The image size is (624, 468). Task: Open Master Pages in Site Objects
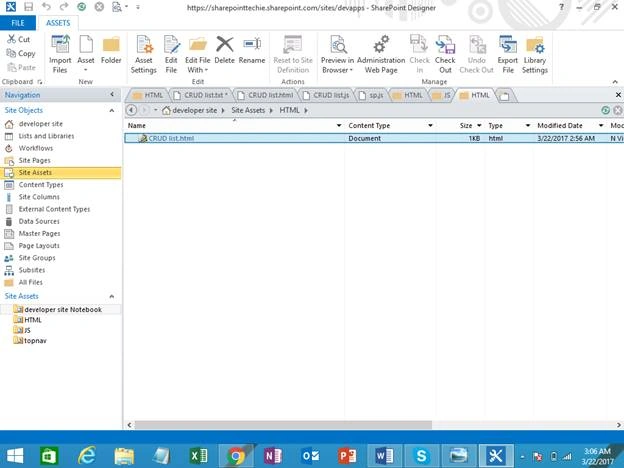pyautogui.click(x=39, y=234)
